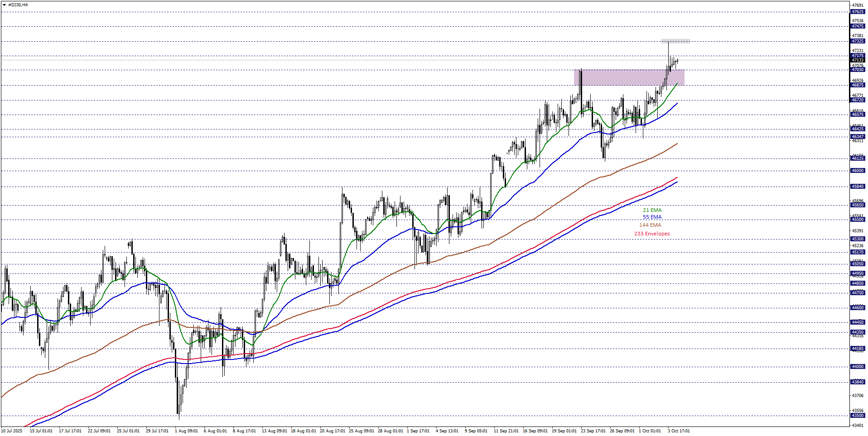The height and width of the screenshot is (436, 868).
Task: Click the current price label 47133
Action: click(x=858, y=60)
